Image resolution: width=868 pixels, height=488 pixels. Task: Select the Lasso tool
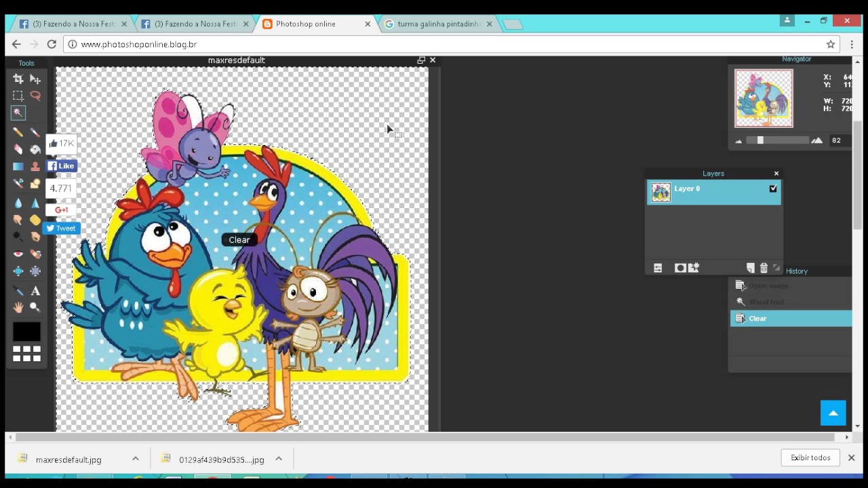coord(35,96)
